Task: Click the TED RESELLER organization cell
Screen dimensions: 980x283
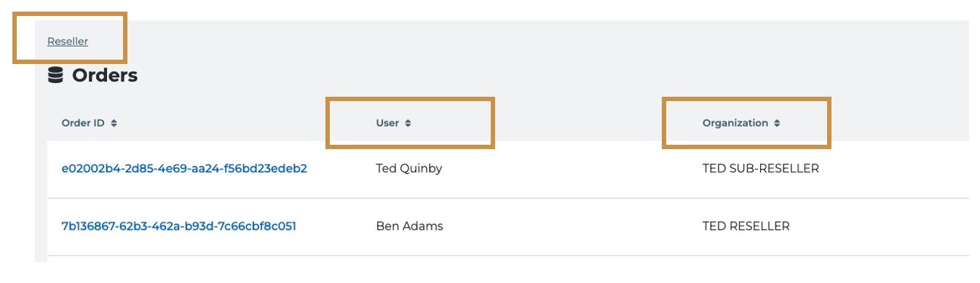Action: [746, 226]
